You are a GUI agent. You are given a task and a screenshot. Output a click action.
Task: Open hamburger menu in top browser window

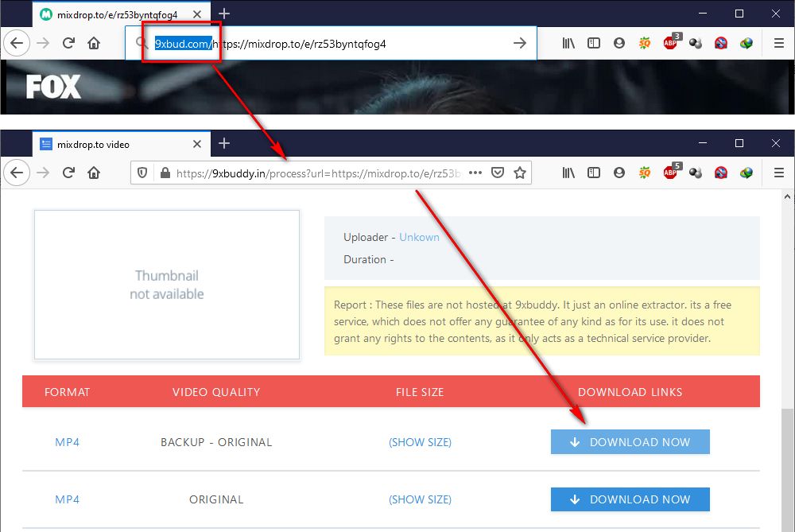(x=779, y=43)
